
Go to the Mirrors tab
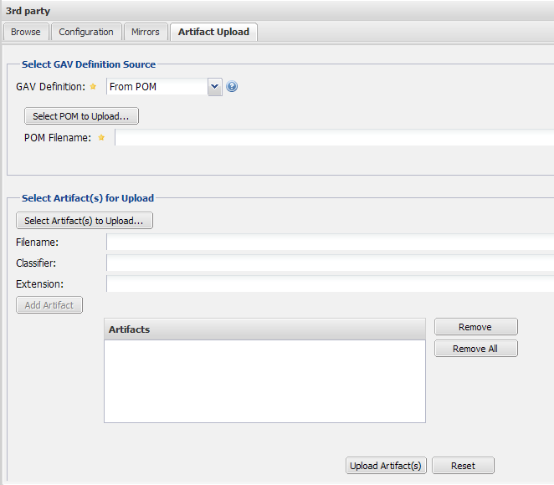coord(145,32)
